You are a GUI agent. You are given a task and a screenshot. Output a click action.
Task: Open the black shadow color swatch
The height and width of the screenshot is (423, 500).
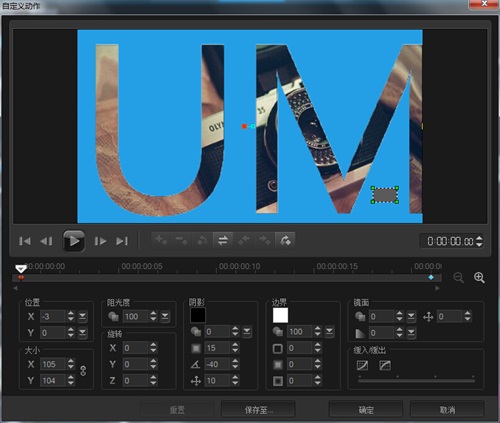point(198,315)
